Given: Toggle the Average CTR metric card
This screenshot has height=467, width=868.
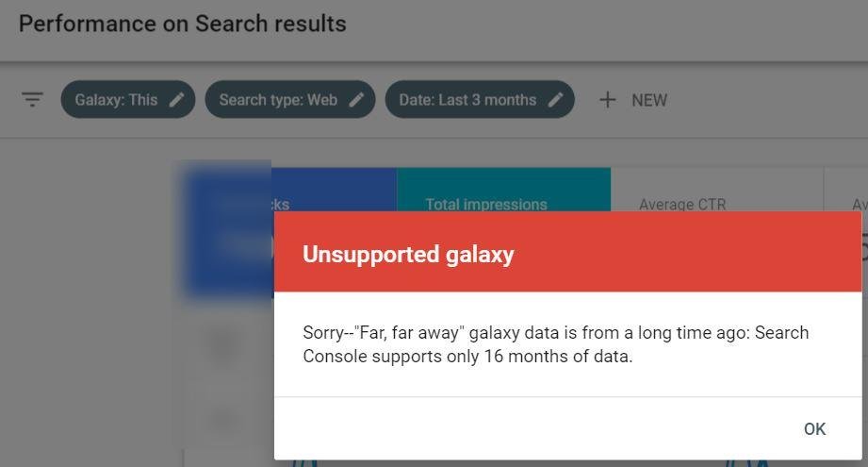Looking at the screenshot, I should pos(682,204).
